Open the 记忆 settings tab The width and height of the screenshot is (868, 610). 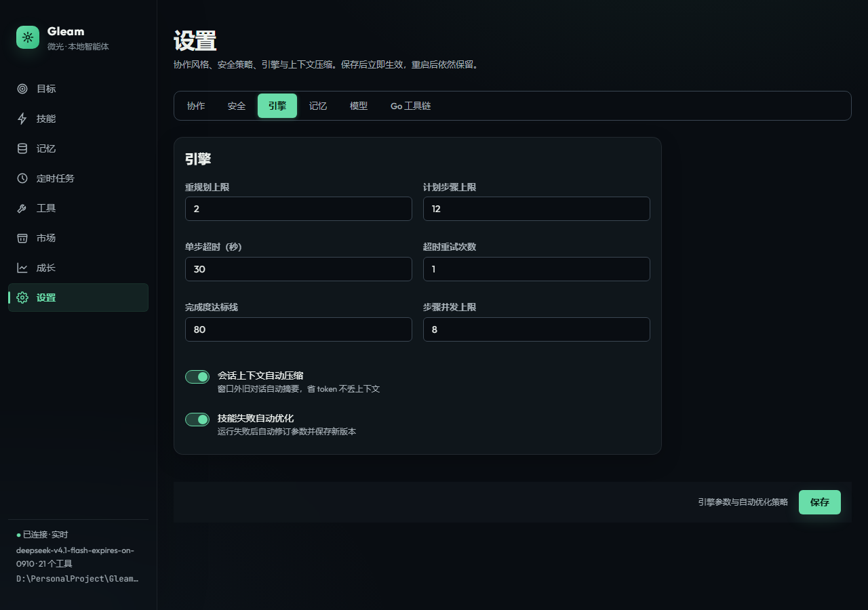[318, 106]
